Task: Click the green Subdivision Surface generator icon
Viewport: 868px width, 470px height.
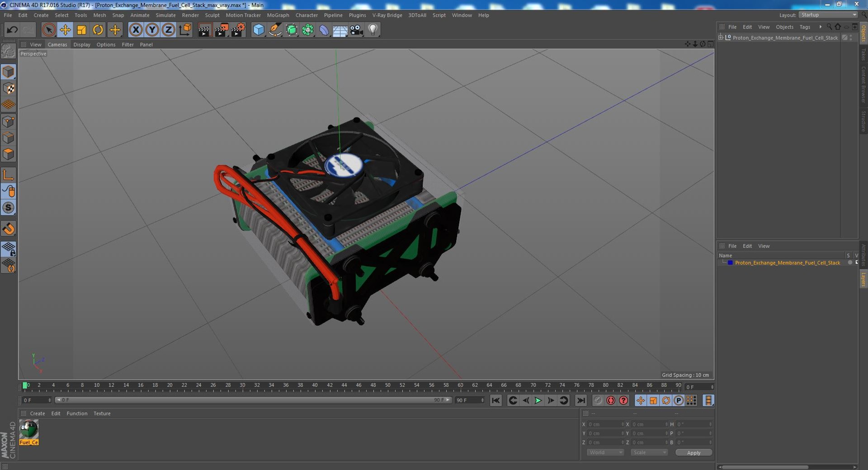Action: click(292, 30)
